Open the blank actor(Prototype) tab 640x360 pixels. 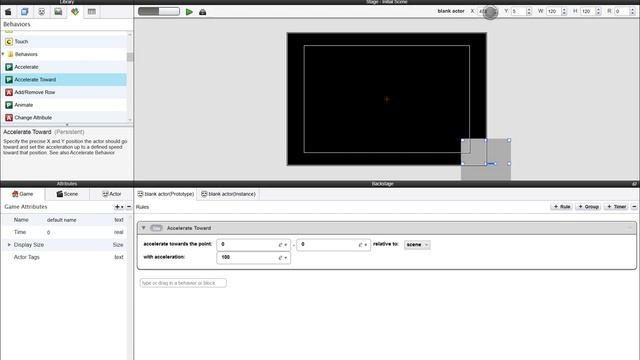pyautogui.click(x=165, y=194)
